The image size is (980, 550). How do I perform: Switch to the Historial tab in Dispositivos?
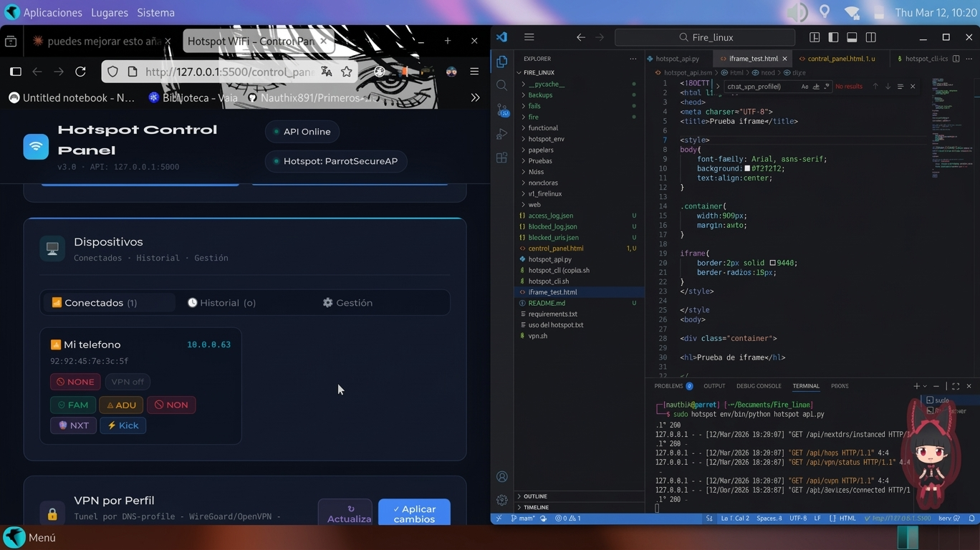[x=222, y=302]
